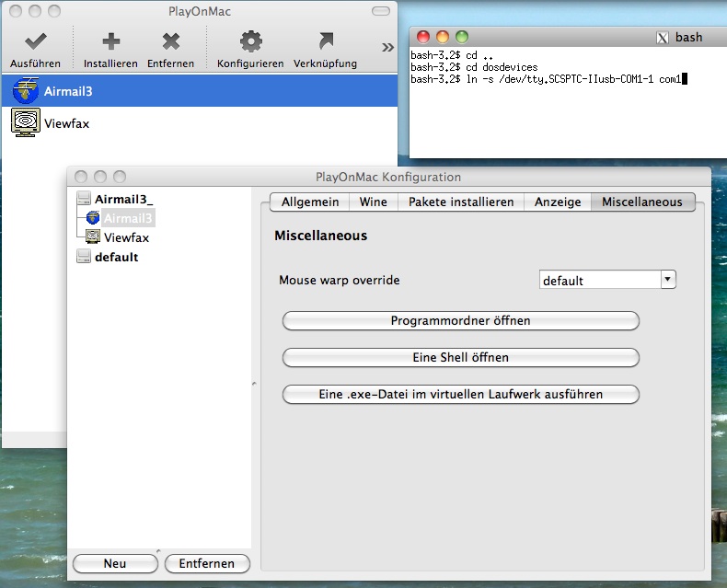Select Viewfax in the PlayOnMac app list

tap(200, 123)
